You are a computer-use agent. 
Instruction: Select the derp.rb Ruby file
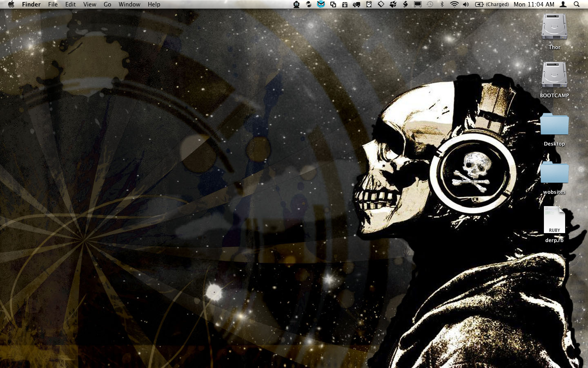[554, 221]
